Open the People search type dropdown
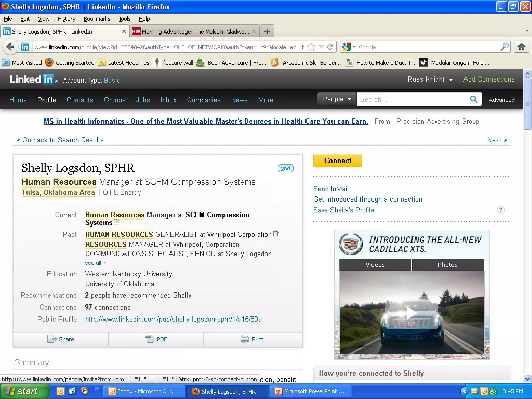Screen dimensions: 532x399 [337, 99]
